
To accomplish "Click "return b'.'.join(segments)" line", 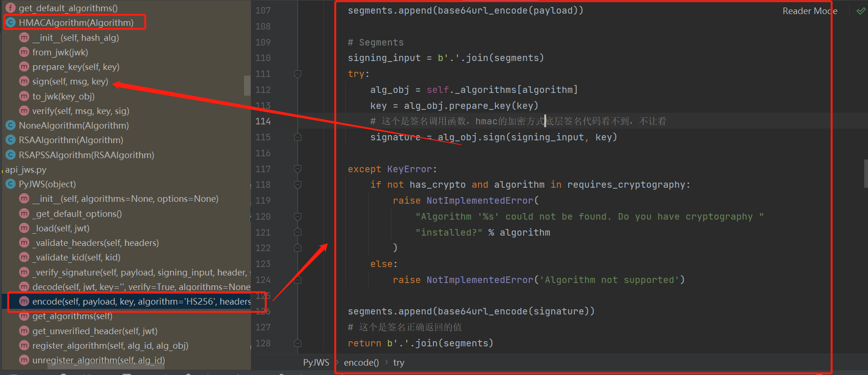I will pos(420,343).
